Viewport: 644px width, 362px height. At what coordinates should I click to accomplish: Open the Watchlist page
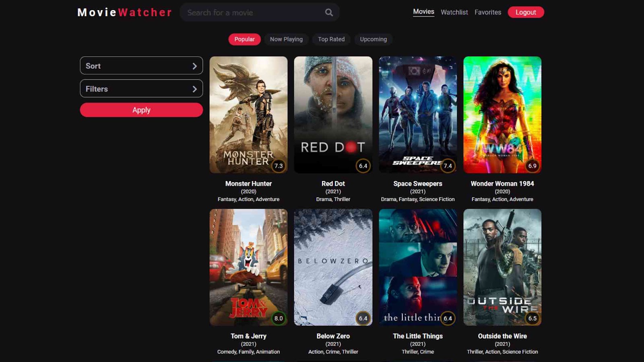click(454, 12)
